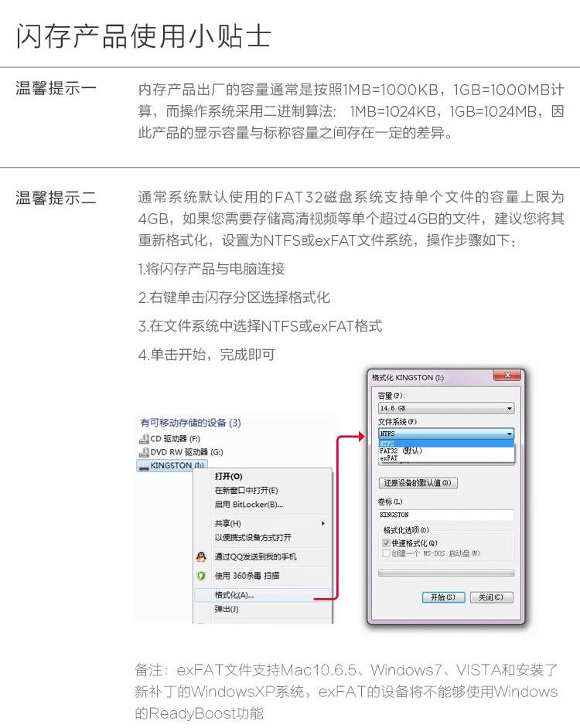Close the Format KINGSTON dialog with X
This screenshot has width=580, height=728.
(507, 375)
